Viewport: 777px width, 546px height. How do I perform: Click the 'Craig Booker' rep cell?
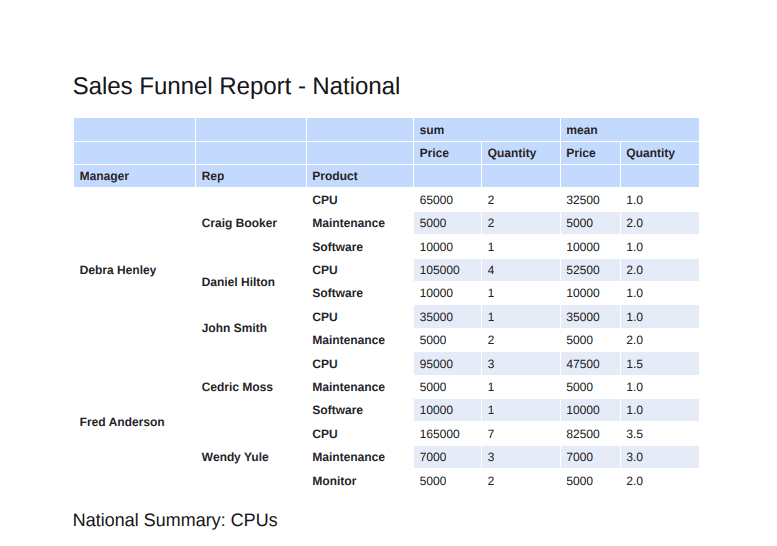[239, 223]
